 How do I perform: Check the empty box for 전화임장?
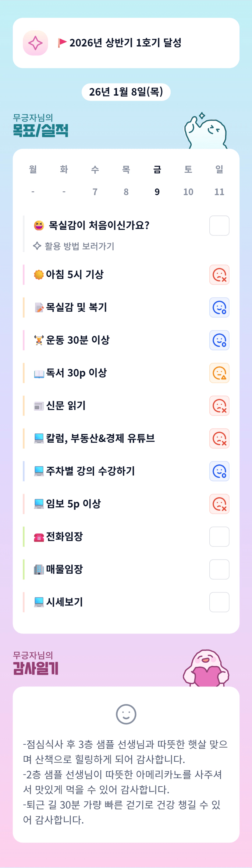click(x=219, y=537)
